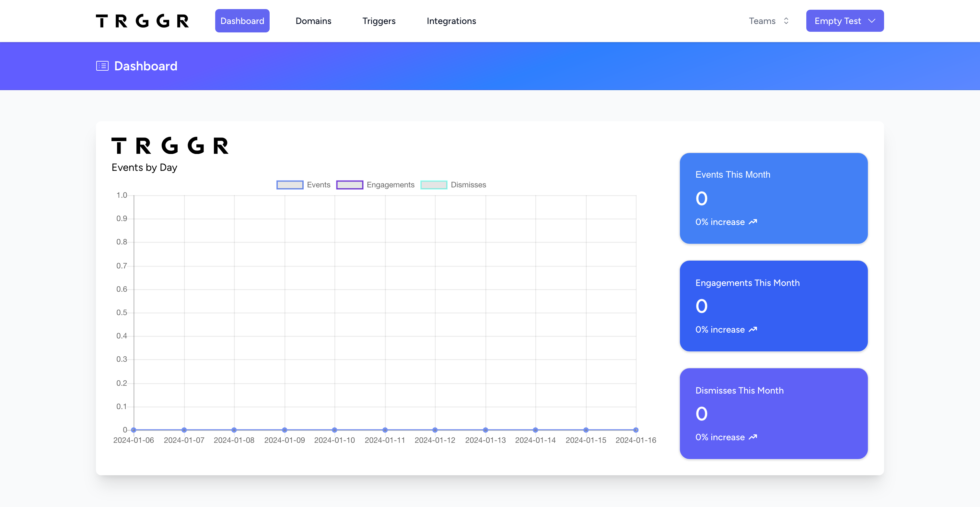The image size is (980, 507).
Task: Click the Events card trend arrow icon
Action: (x=753, y=222)
